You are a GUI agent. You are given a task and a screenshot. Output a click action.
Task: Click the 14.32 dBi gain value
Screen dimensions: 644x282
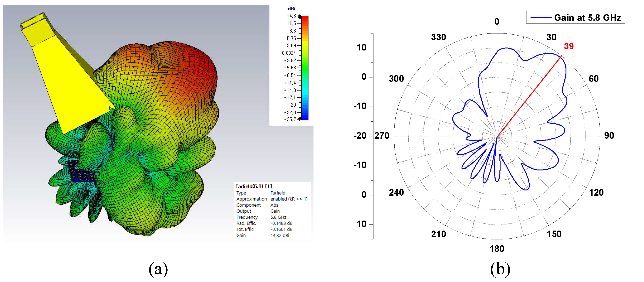pos(280,235)
